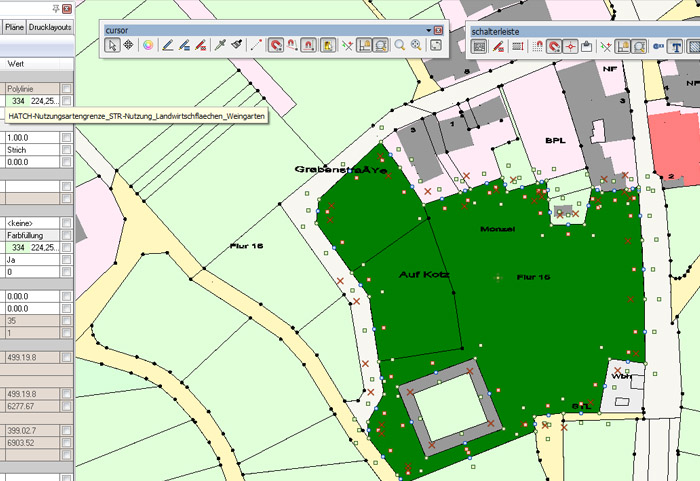This screenshot has width=700, height=481.
Task: Select the paintbrush tool in cursor toolbar
Action: coord(236,45)
